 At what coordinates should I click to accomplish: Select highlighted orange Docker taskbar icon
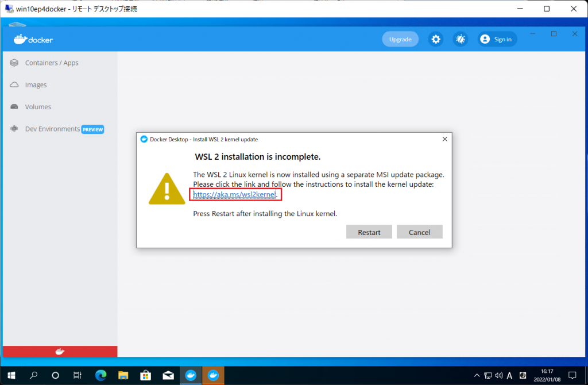213,375
